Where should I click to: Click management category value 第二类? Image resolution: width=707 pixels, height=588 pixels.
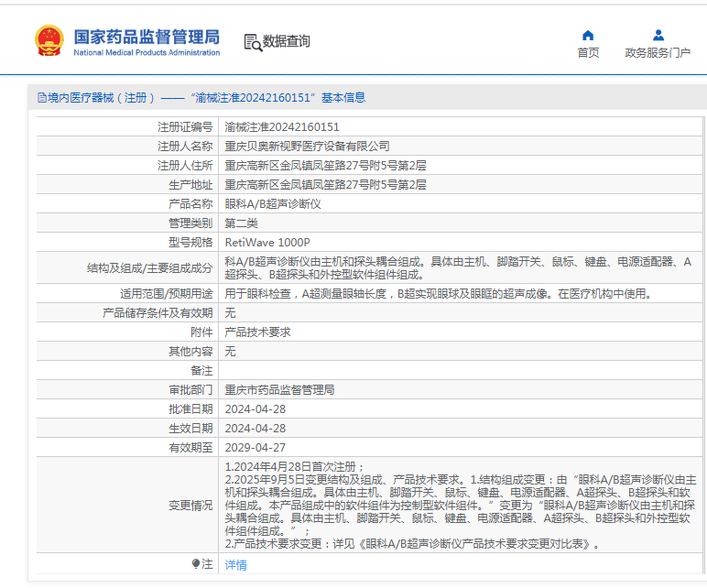point(242,223)
